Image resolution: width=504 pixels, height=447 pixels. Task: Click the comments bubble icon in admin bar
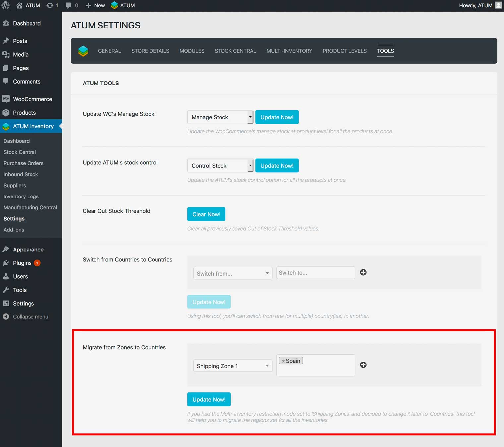pyautogui.click(x=68, y=5)
